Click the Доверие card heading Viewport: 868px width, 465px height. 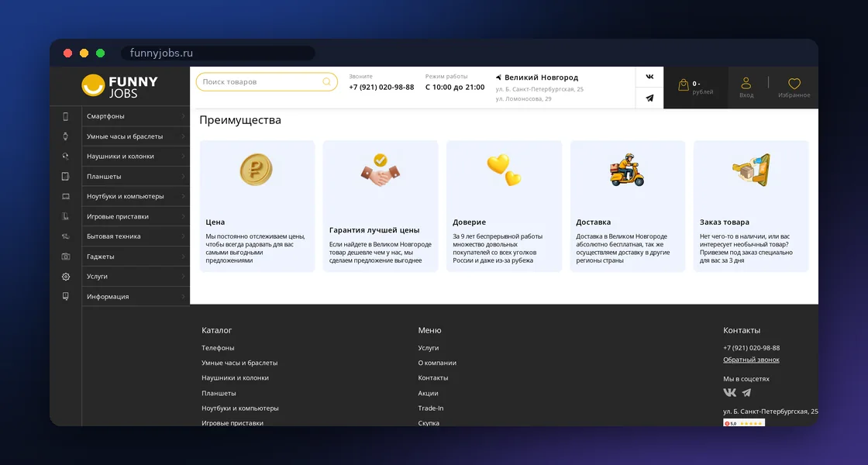[470, 222]
